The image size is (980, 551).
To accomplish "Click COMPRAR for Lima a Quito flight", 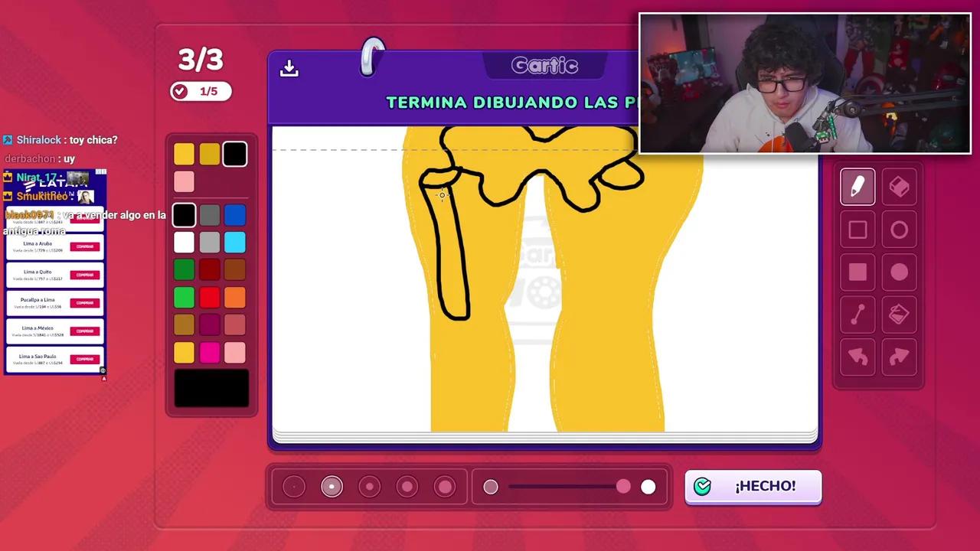I will click(84, 275).
